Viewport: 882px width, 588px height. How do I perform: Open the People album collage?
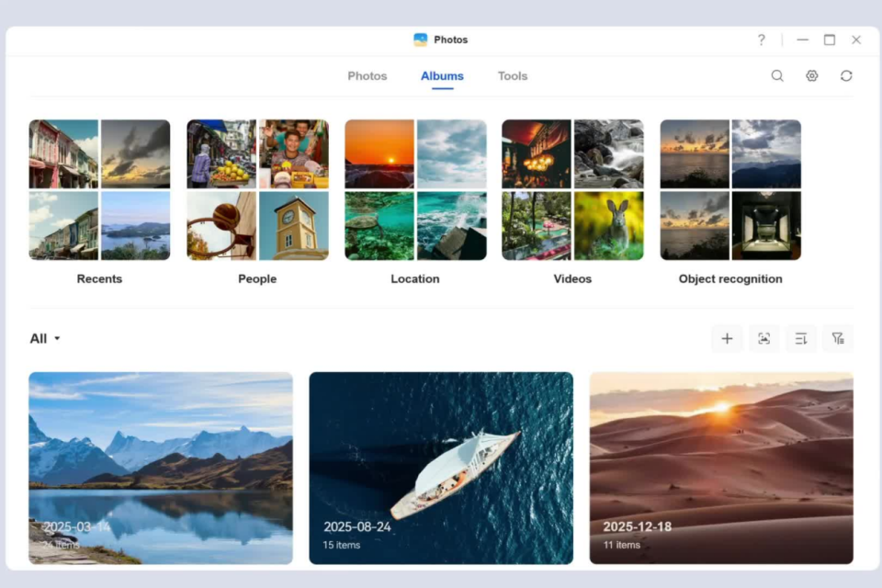[257, 189]
